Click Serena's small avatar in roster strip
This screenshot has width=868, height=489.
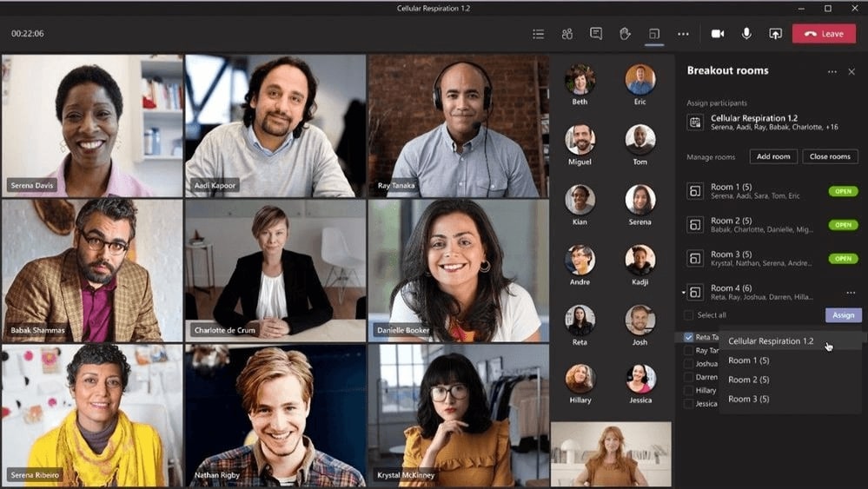tap(640, 200)
